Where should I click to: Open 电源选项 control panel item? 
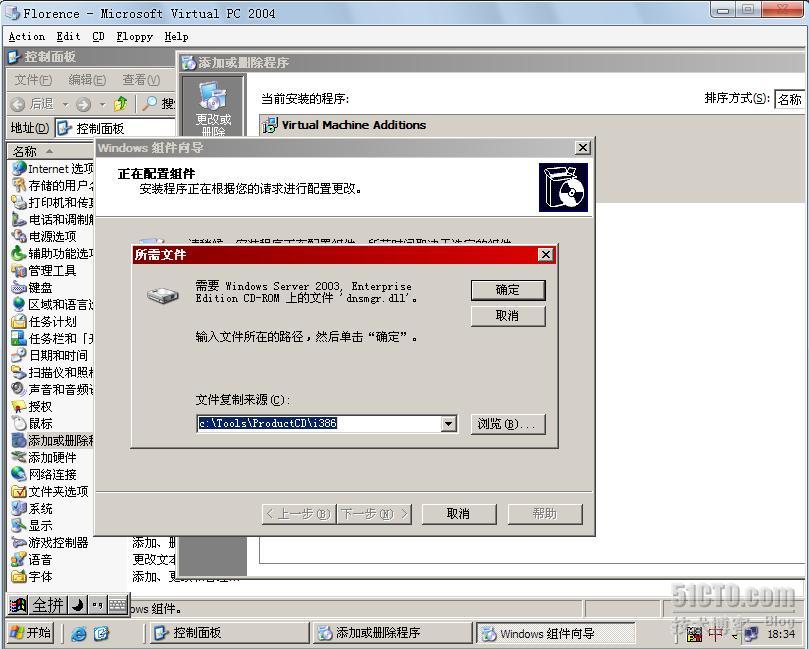pos(44,237)
